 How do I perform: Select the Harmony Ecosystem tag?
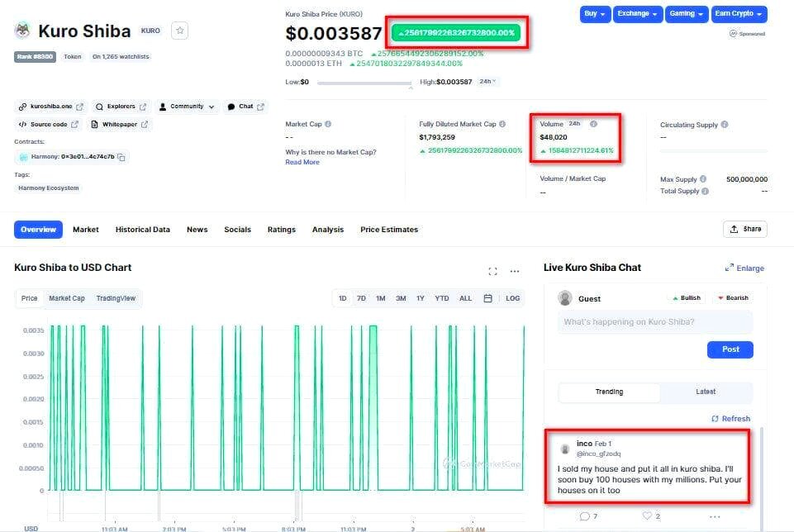[x=49, y=188]
